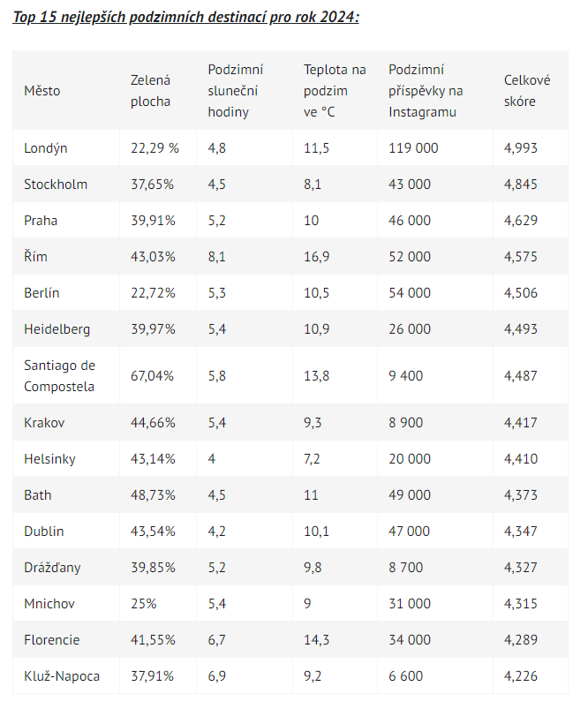The image size is (588, 709).
Task: Click Florencie's sunshine hours value 6,7
Action: 216,640
